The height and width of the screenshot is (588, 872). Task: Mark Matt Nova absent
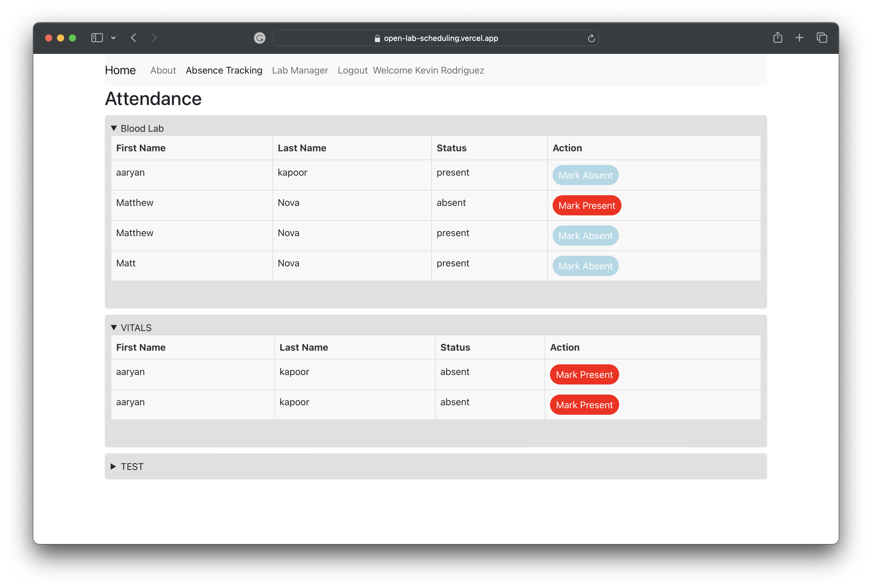(x=585, y=266)
